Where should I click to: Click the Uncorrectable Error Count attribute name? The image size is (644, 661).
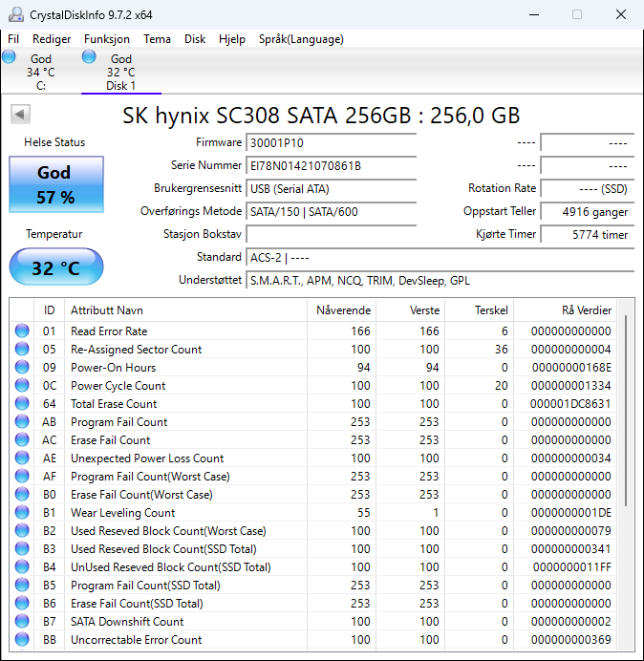pos(137,639)
